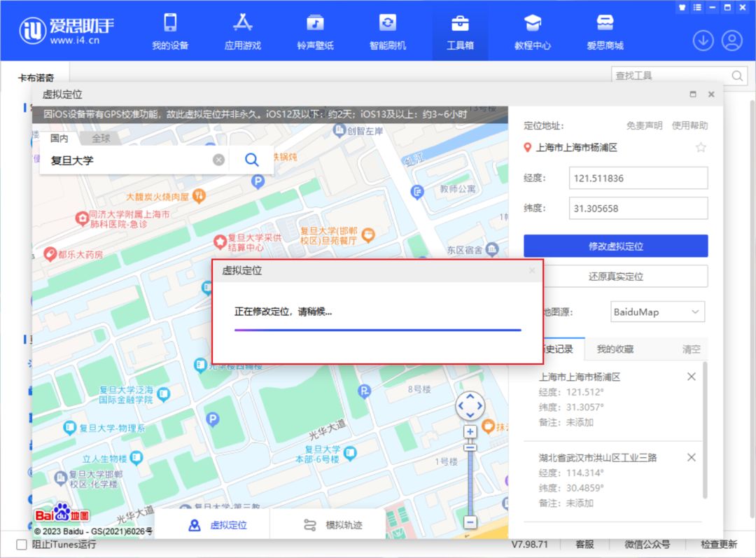Click the 立人生物楼 map marker
The width and height of the screenshot is (756, 558).
(136, 458)
